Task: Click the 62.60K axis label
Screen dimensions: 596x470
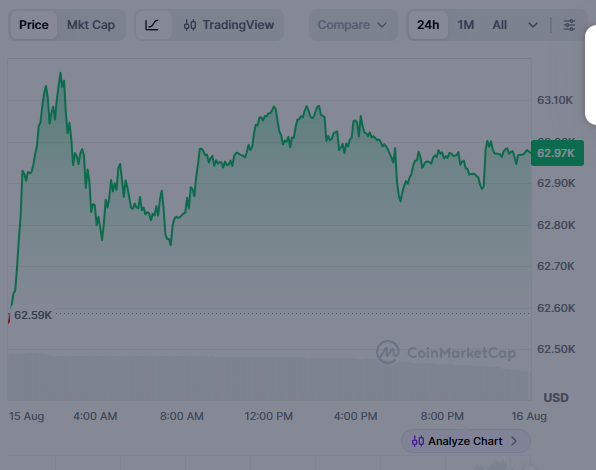Action: [556, 308]
